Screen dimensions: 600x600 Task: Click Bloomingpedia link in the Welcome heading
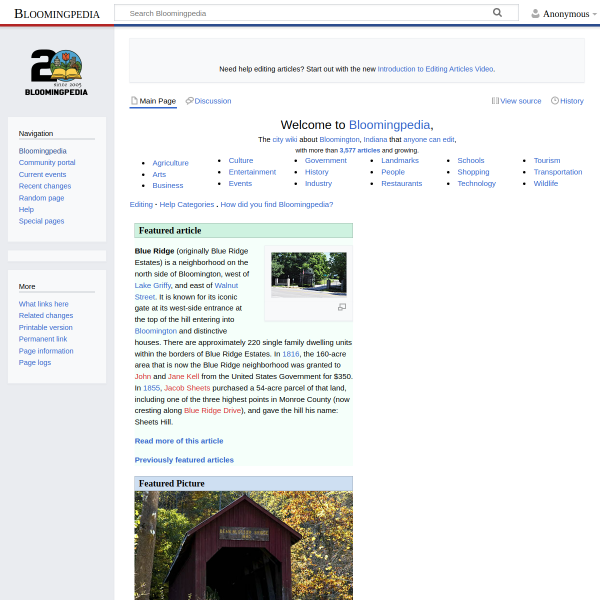point(390,125)
